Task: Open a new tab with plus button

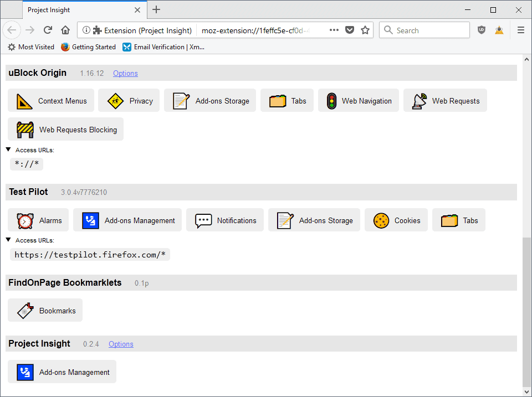Action: click(156, 9)
